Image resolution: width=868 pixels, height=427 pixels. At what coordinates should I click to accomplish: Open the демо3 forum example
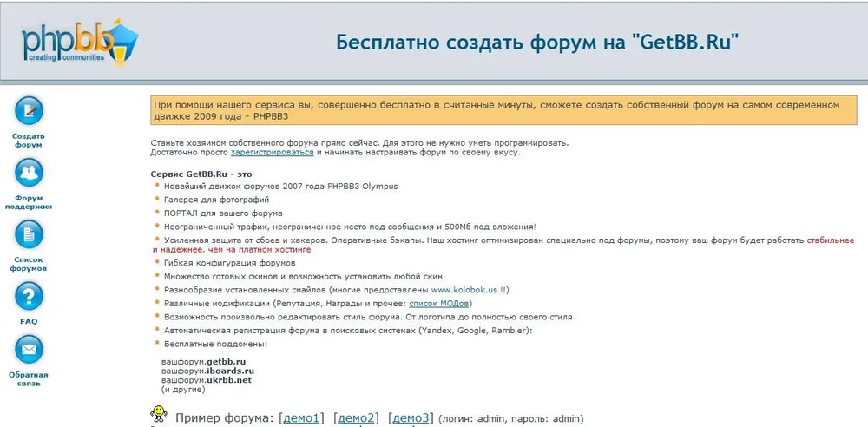(x=411, y=418)
